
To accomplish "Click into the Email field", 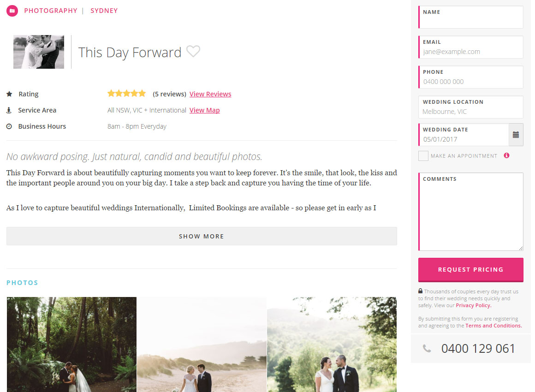I will [471, 47].
